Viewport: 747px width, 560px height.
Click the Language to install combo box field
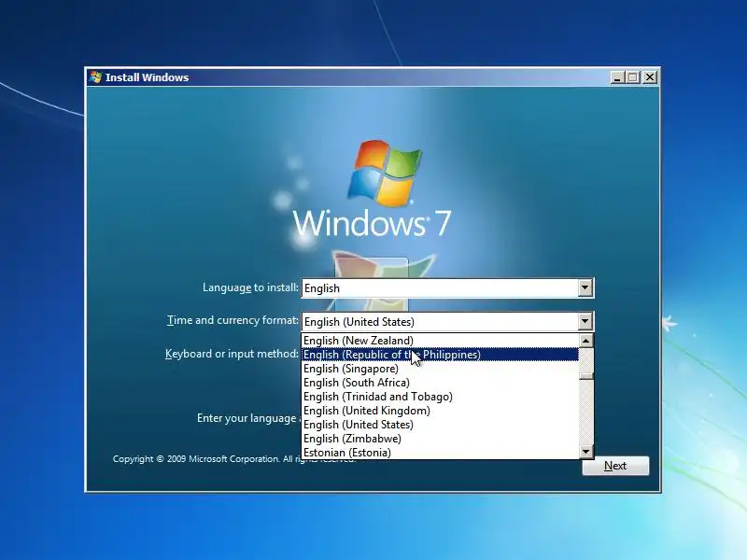[447, 288]
